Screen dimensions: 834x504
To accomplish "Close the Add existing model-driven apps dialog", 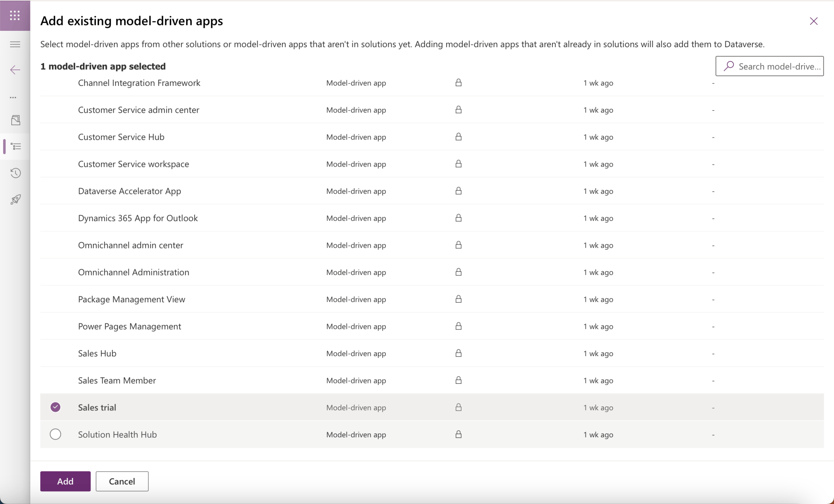I will point(813,21).
